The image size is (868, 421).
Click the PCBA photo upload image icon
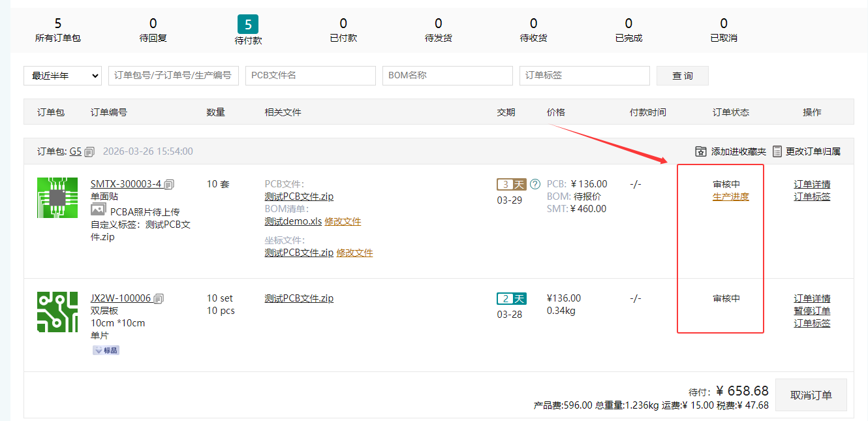[98, 210]
